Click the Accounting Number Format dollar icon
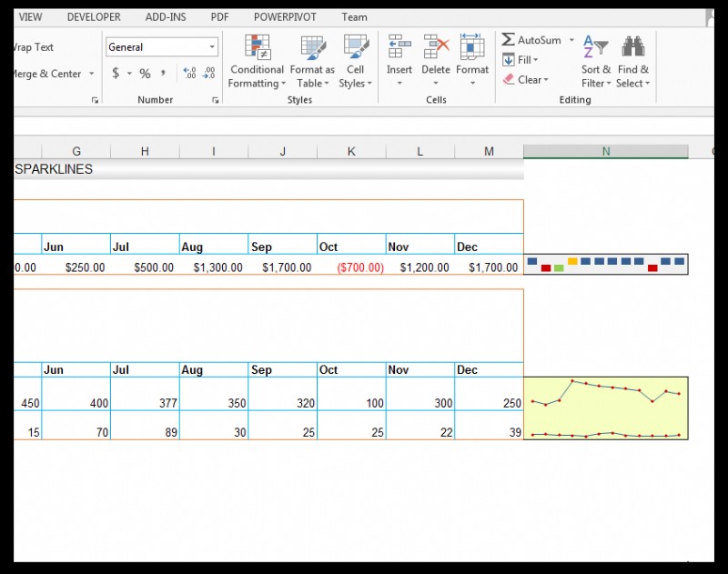Viewport: 728px width, 574px height. coord(116,73)
